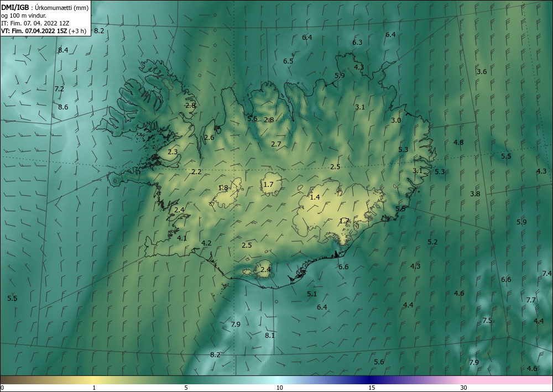Click the '15' label on the color scale

click(372, 388)
